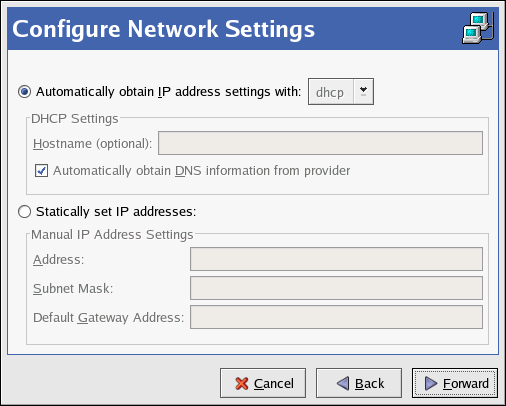
Task: Click the dhcp combo box text
Action: click(x=330, y=92)
